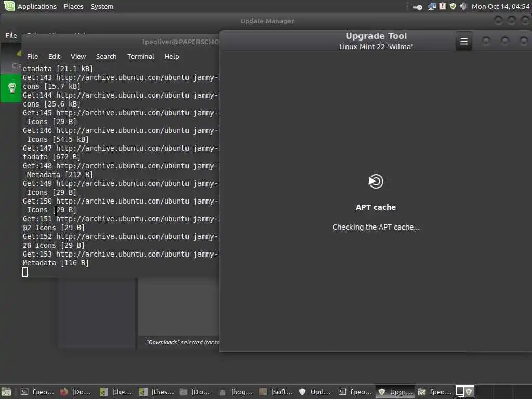Switch to first fpeo... terminal taskbar item

tap(37, 392)
